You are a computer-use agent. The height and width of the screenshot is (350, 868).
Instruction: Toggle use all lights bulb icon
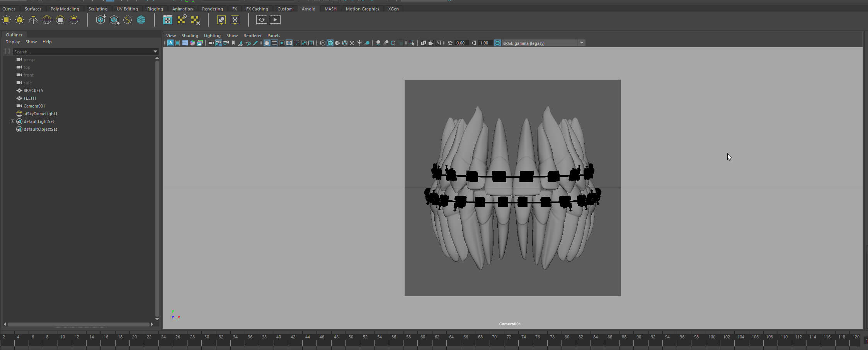(359, 43)
